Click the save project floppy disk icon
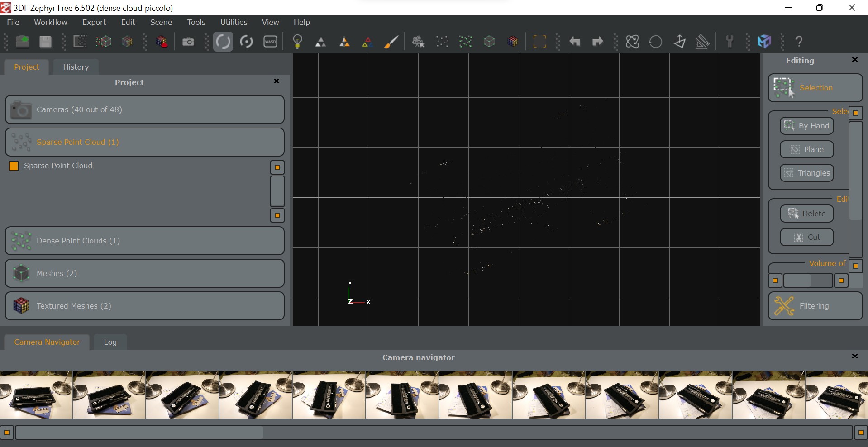Image resolution: width=868 pixels, height=447 pixels. [45, 42]
